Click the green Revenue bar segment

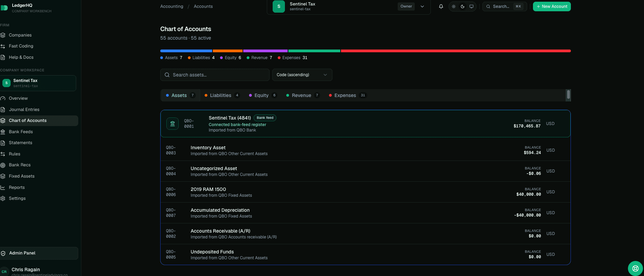(314, 51)
